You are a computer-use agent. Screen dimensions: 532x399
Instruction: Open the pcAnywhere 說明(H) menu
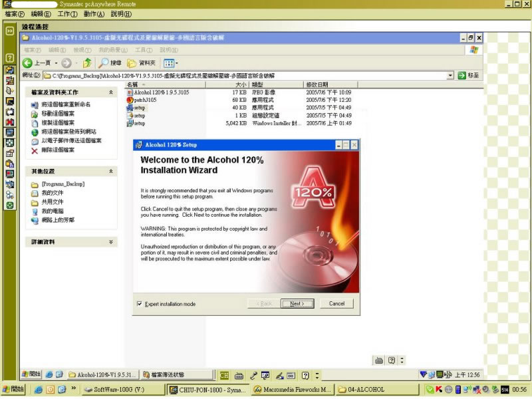click(121, 14)
